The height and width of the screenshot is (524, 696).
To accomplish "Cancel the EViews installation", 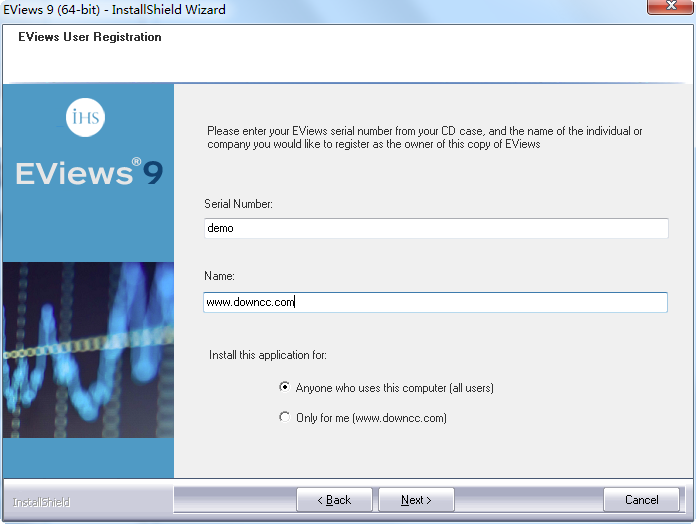I will click(641, 500).
